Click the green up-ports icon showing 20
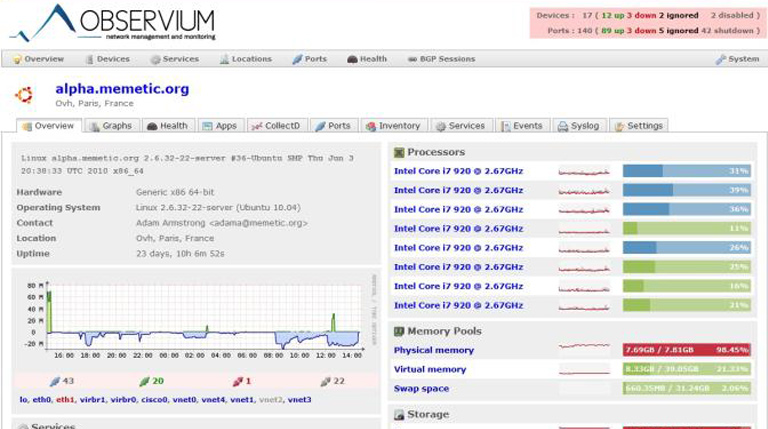This screenshot has width=768, height=429. click(x=144, y=381)
